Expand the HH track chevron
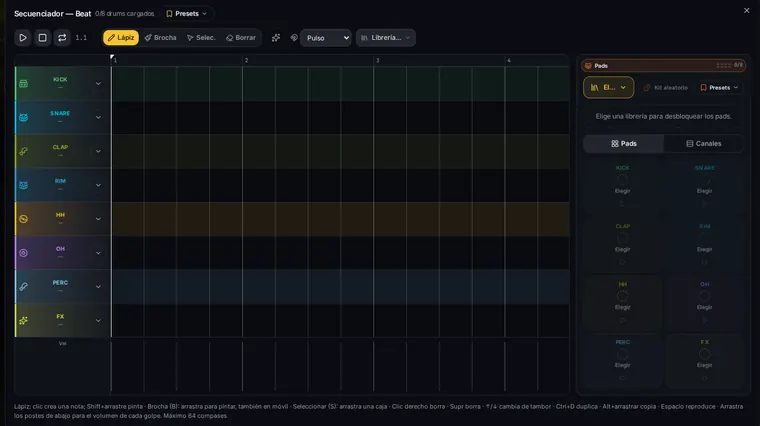Viewport: 760px width, 426px height. coord(98,219)
